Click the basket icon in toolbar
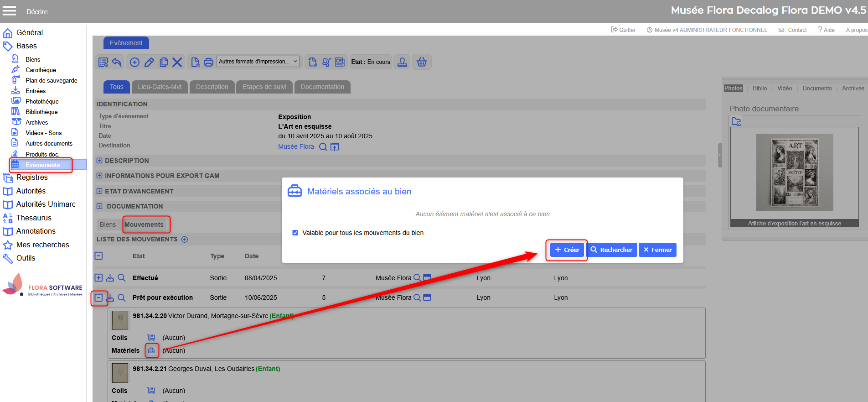This screenshot has width=868, height=402. 422,62
